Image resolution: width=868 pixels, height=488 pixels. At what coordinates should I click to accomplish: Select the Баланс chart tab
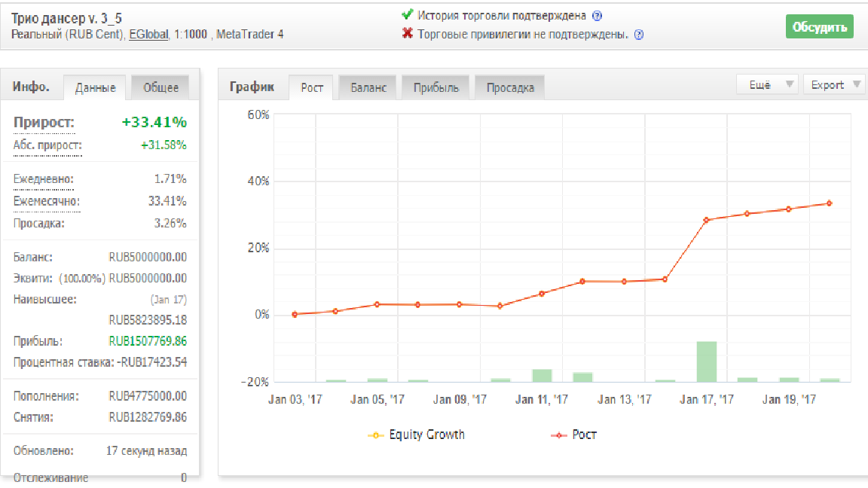click(368, 88)
